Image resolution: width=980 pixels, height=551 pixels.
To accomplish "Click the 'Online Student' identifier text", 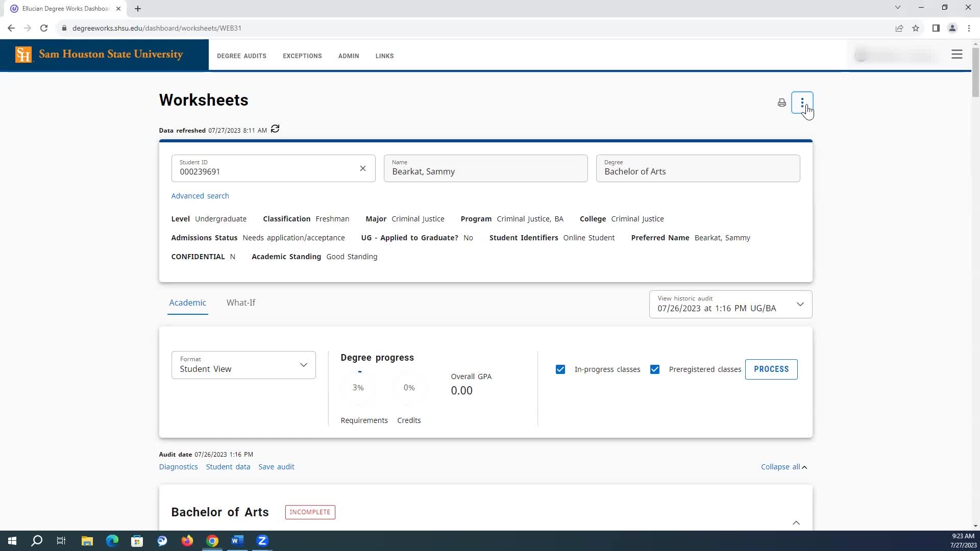I will click(589, 238).
